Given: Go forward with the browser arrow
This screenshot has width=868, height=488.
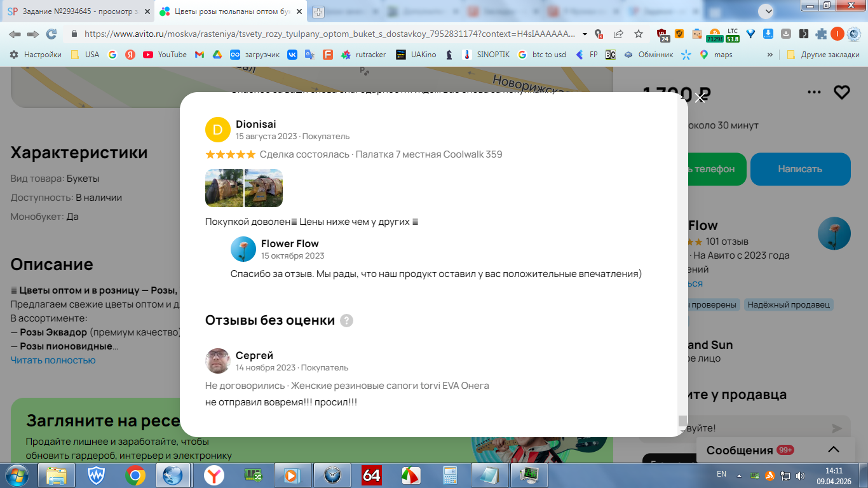Looking at the screenshot, I should point(33,34).
